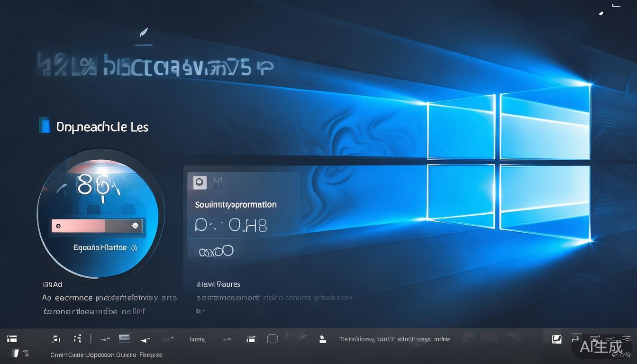Click the circle icon in panel header
Image resolution: width=637 pixels, height=364 pixels.
200,182
